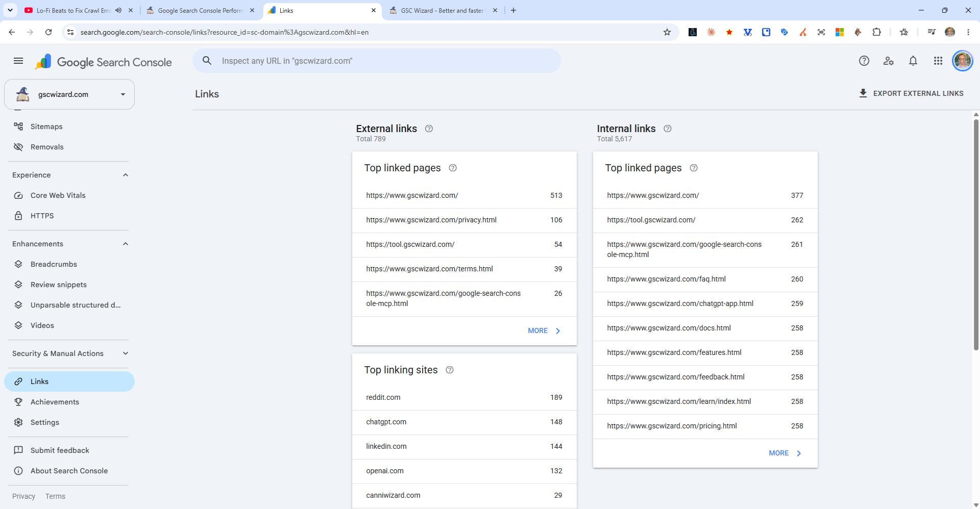
Task: Switch to the Lo-Fi Beats tab
Action: click(71, 10)
